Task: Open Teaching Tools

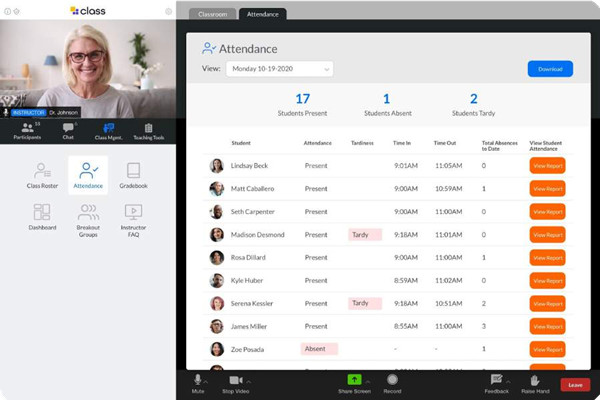Action: (148, 131)
